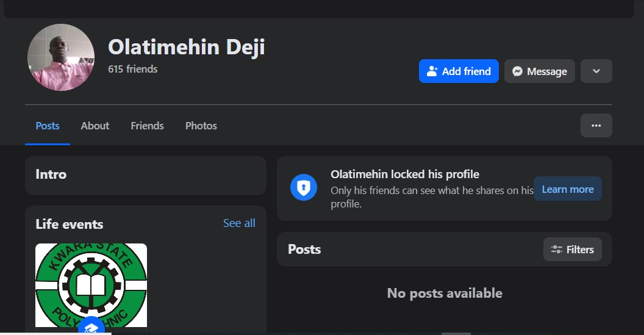Open Message chat with Olatimehin
Screen dimensions: 644x335
pyautogui.click(x=539, y=71)
